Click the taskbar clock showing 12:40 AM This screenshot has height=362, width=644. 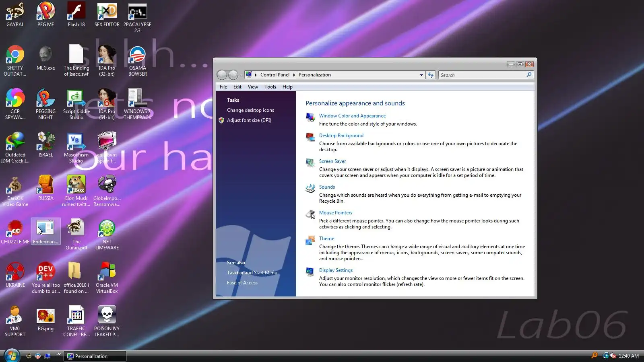click(x=629, y=356)
